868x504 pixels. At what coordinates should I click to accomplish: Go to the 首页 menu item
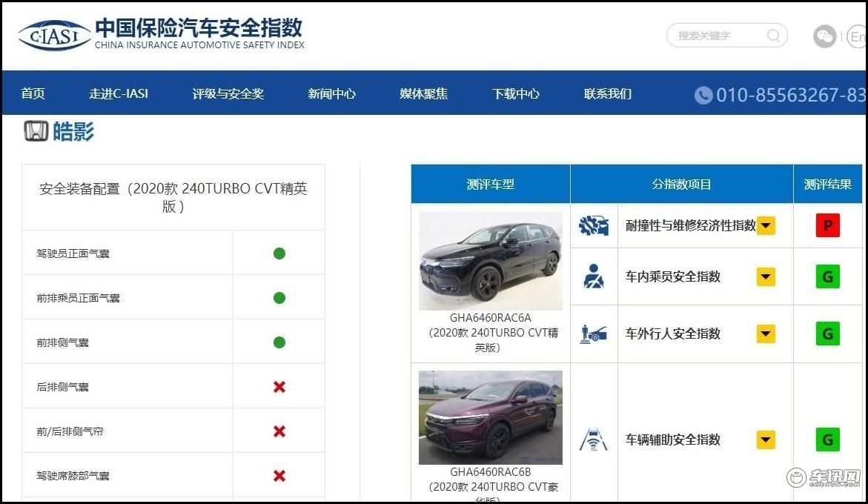coord(33,93)
